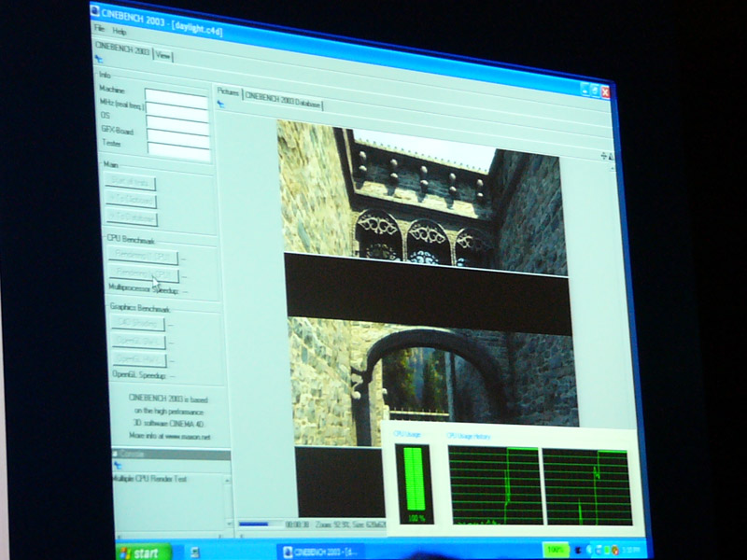The image size is (747, 560).
Task: Select the Pictures tab
Action: [x=228, y=92]
